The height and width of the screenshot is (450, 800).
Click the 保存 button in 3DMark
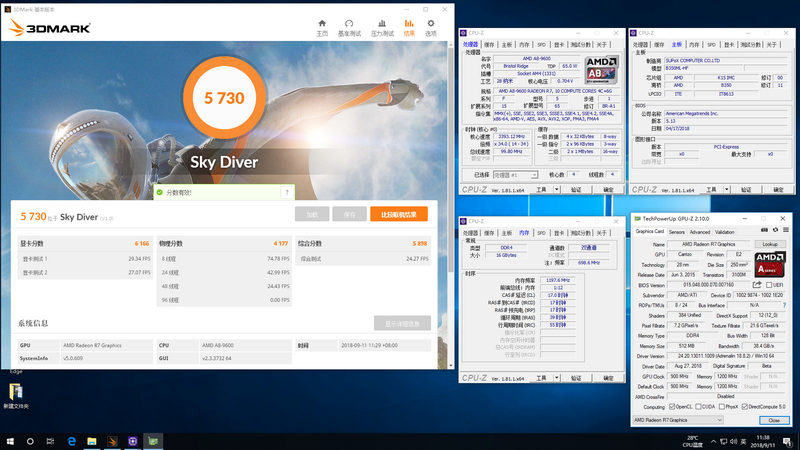tap(349, 214)
